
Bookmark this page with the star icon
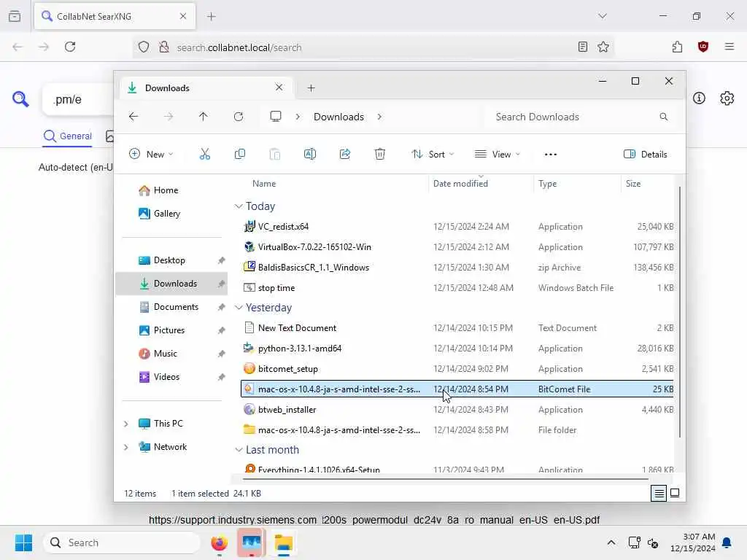click(603, 47)
